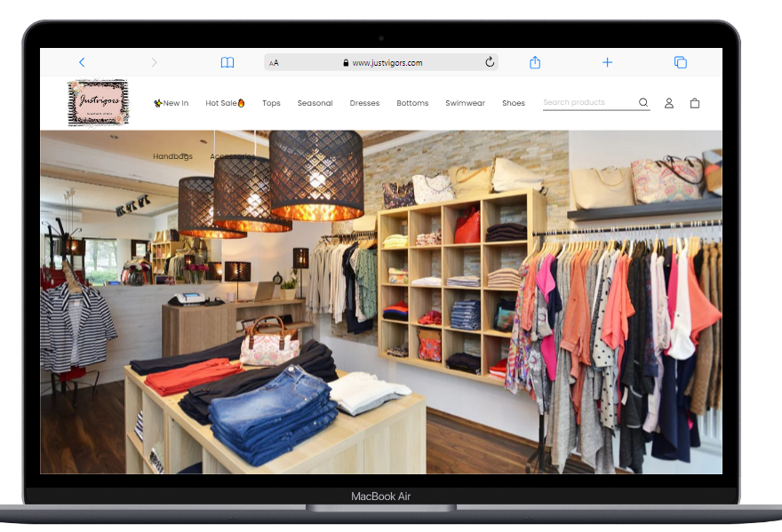Open the bookmarks book icon
Viewport: 782px width, 532px height.
(227, 62)
